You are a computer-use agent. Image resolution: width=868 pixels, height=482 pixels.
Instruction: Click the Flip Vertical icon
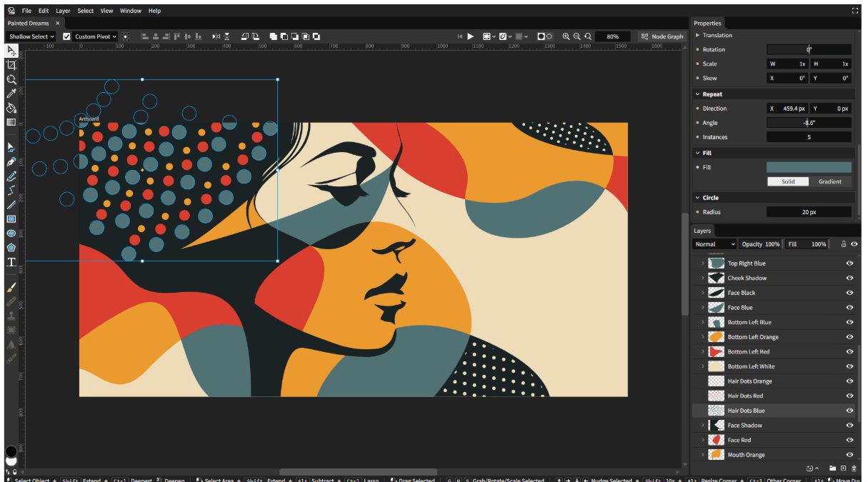pos(227,36)
